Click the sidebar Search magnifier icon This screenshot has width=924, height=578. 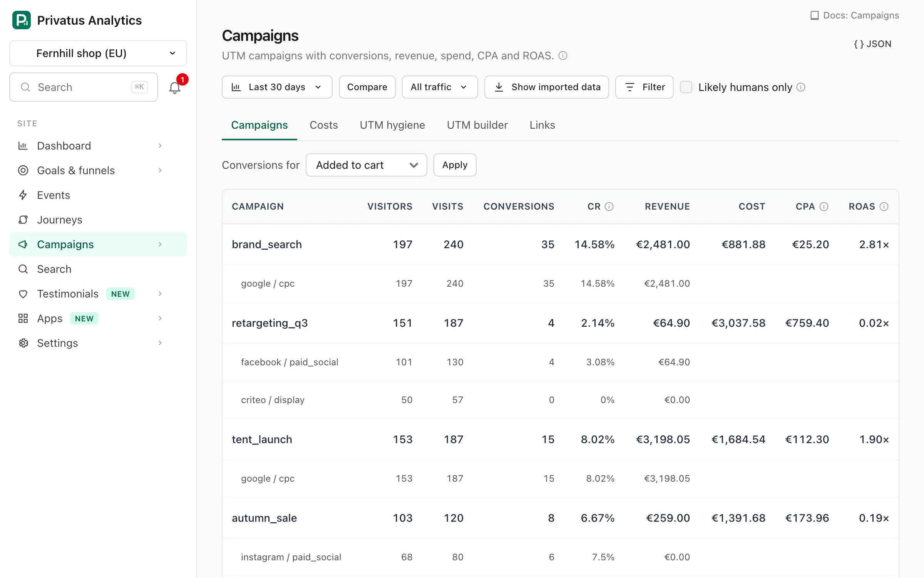tap(23, 269)
